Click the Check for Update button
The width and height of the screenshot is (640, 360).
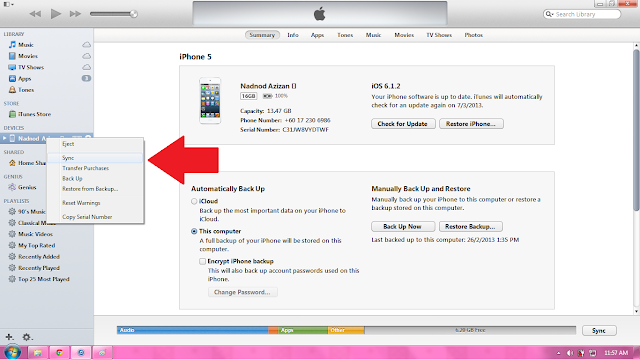pos(403,124)
